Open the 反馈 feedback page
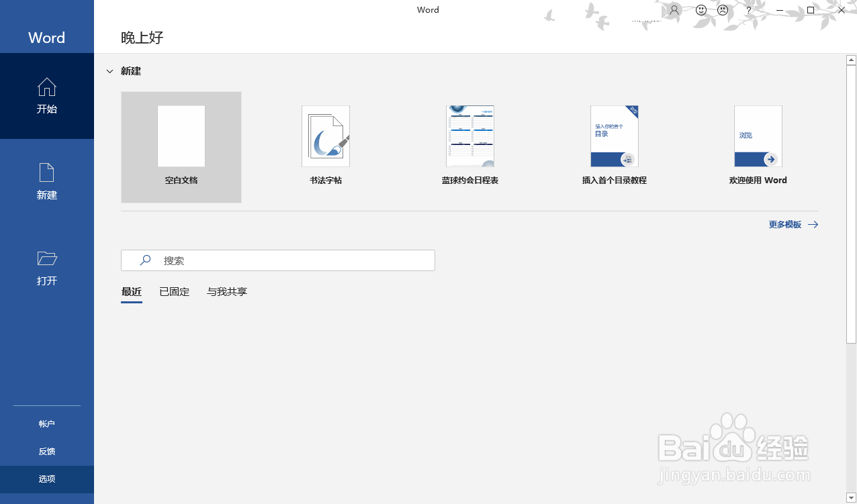The width and height of the screenshot is (857, 504). click(x=47, y=452)
